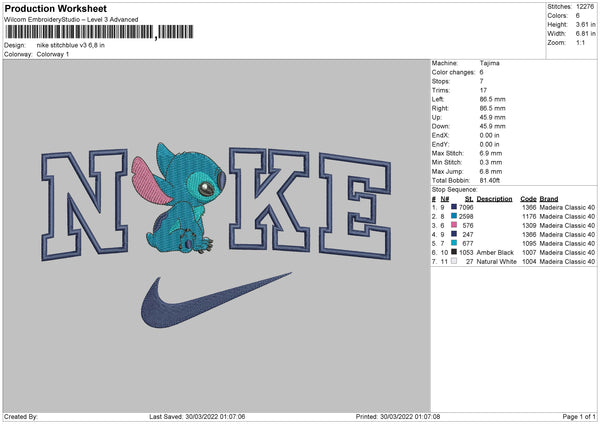
Task: Click the letter K in the design
Action: tap(270, 199)
